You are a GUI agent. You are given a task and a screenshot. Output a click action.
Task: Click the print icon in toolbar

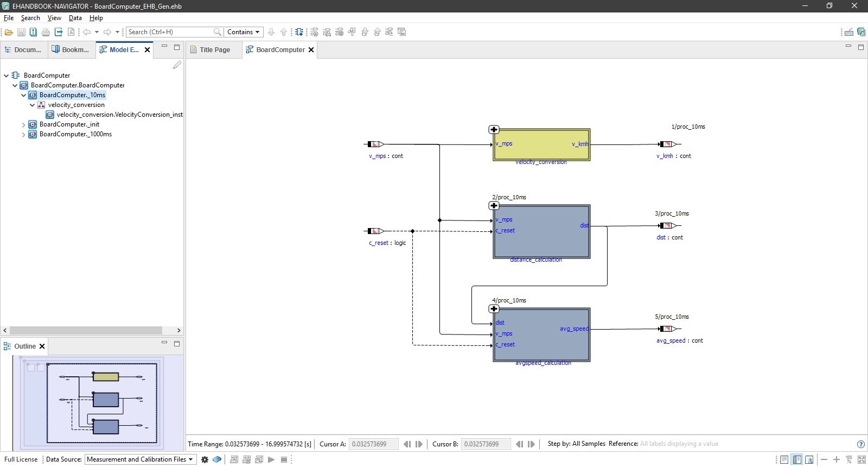46,32
